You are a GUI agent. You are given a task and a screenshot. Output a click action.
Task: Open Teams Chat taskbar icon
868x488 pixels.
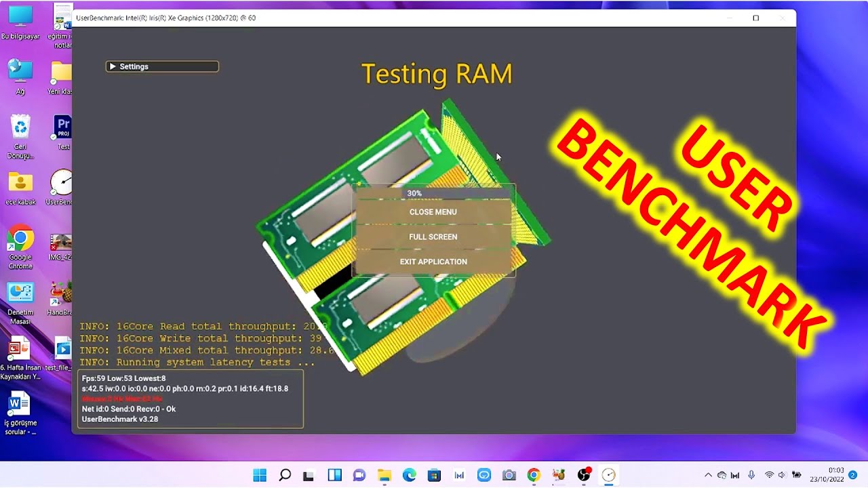tap(359, 475)
